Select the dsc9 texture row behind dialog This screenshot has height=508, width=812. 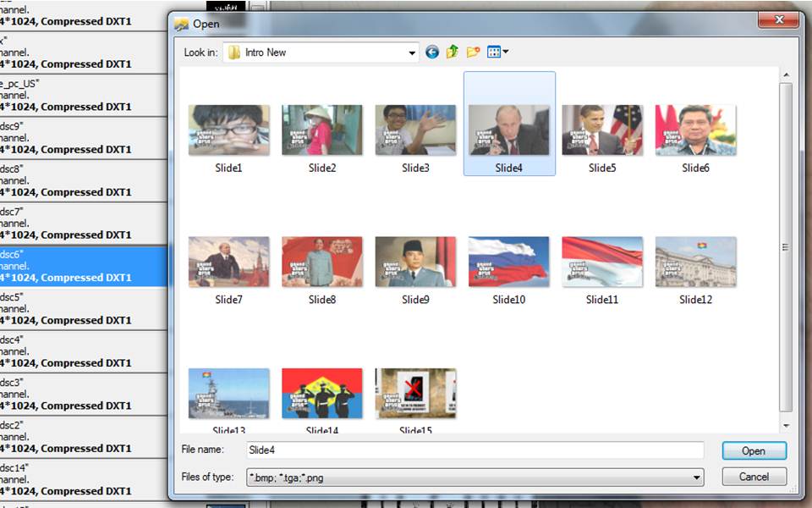[x=83, y=138]
